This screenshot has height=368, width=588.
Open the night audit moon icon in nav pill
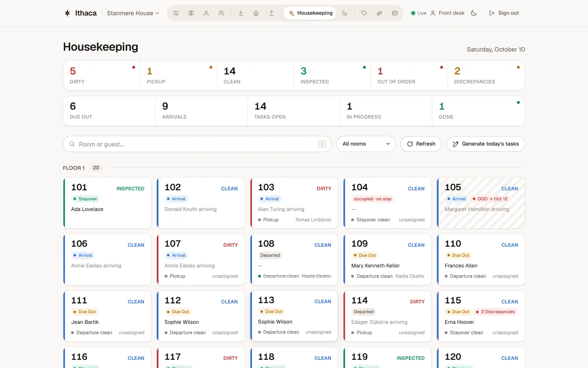[345, 13]
